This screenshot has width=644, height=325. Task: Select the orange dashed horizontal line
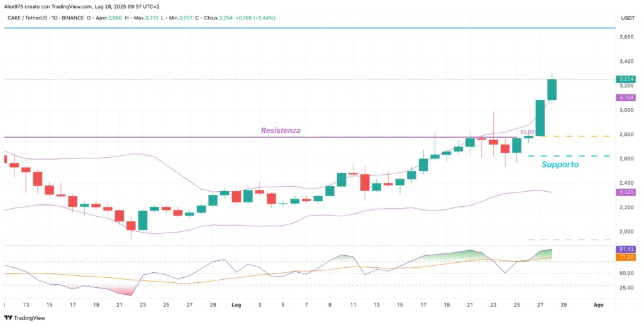(x=566, y=136)
